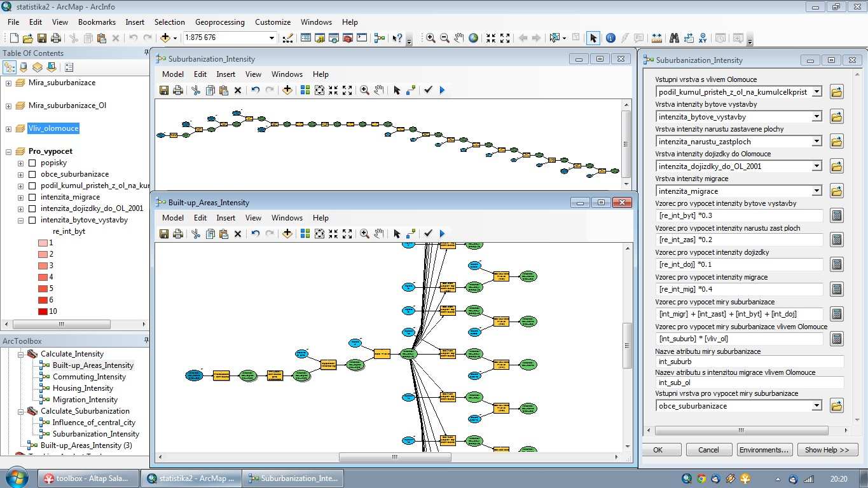Image resolution: width=868 pixels, height=488 pixels.
Task: Open the ModelBuilder window icon in the main toolbar
Action: (x=380, y=38)
